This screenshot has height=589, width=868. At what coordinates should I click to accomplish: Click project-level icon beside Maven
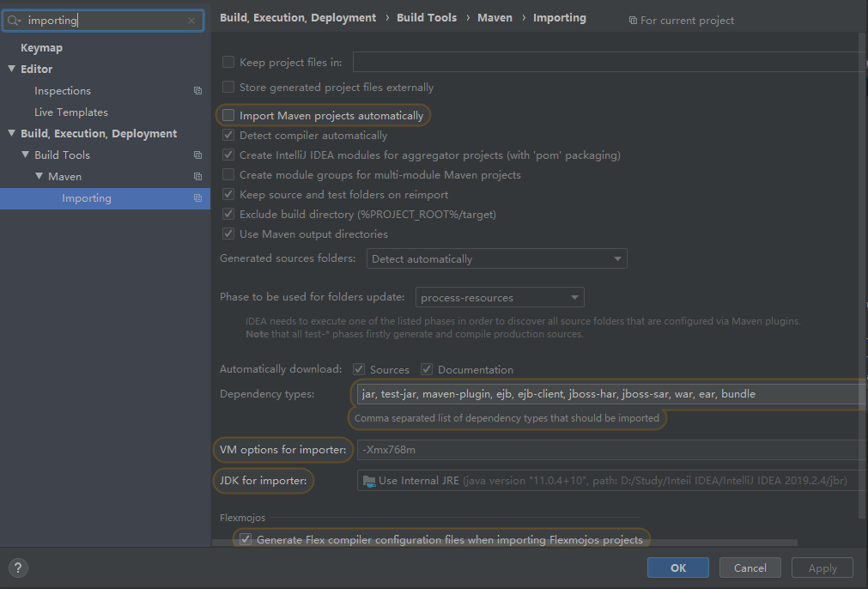coord(197,177)
